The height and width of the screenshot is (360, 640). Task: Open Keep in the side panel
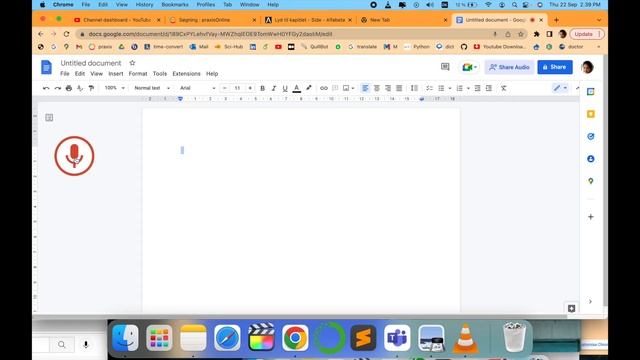tap(591, 114)
